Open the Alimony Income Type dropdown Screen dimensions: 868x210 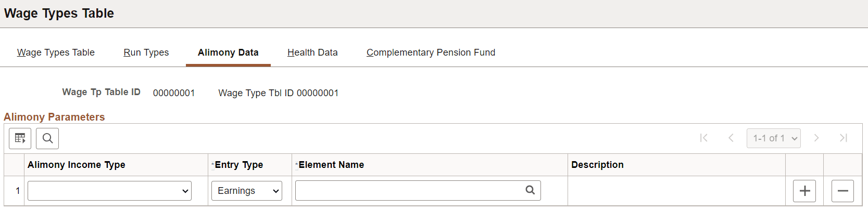pos(109,191)
